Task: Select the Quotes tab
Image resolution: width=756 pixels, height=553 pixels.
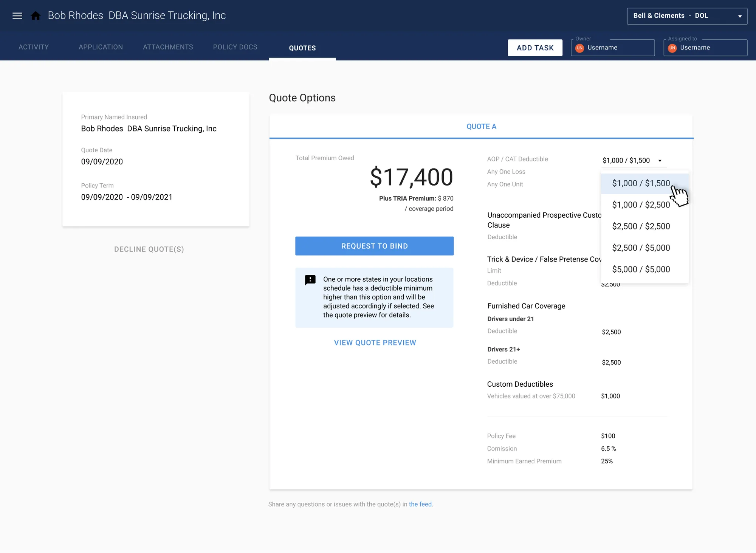Action: pyautogui.click(x=302, y=48)
